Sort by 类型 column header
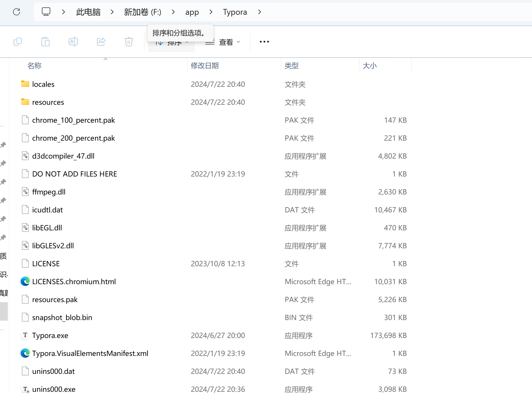Viewport: 532px width, 395px height. click(292, 66)
